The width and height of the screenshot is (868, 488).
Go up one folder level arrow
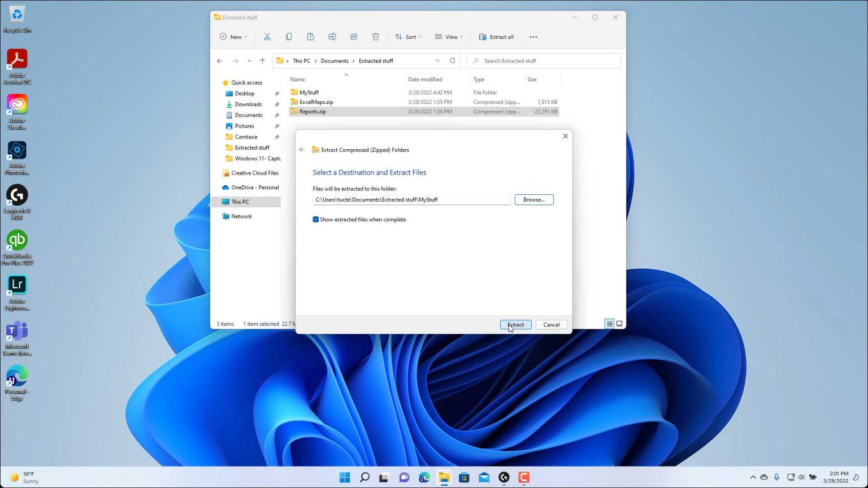pyautogui.click(x=262, y=61)
